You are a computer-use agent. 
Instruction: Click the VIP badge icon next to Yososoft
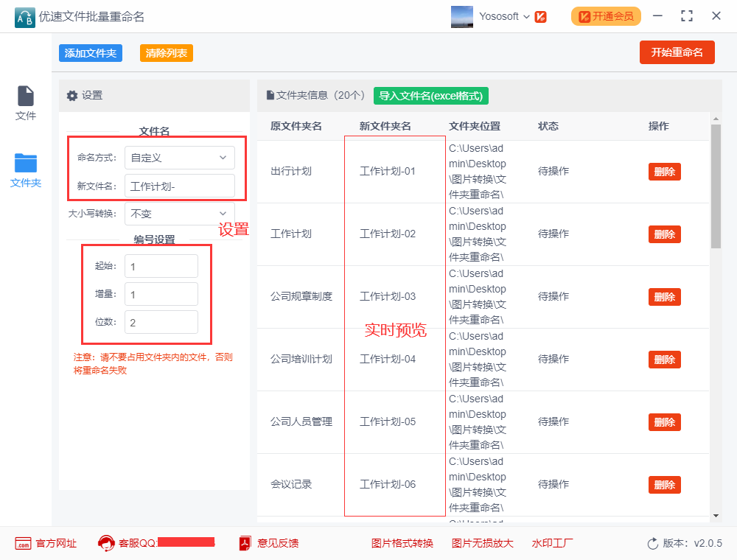[x=540, y=17]
